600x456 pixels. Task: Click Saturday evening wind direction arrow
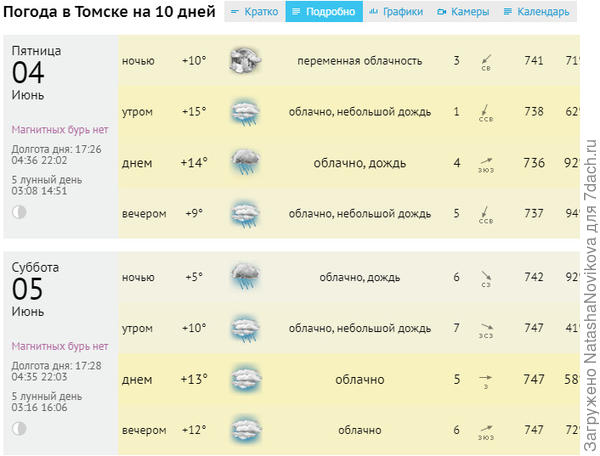pyautogui.click(x=486, y=430)
